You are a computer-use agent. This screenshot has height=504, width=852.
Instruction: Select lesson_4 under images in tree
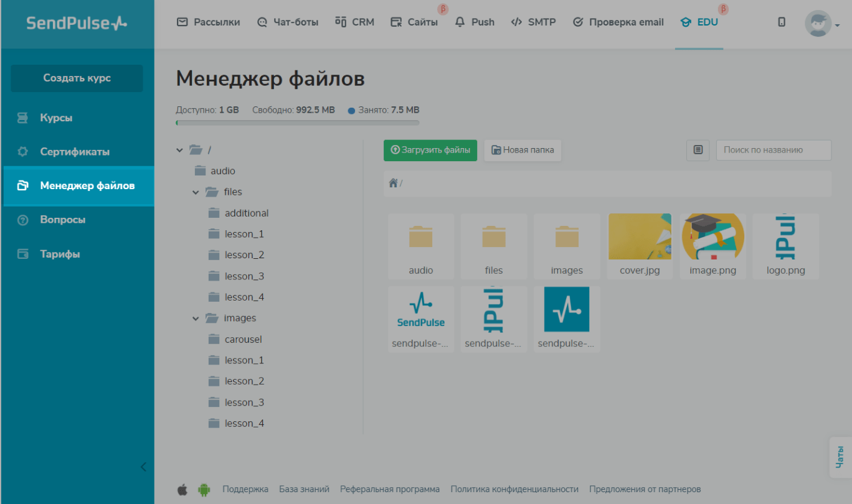tap(244, 424)
